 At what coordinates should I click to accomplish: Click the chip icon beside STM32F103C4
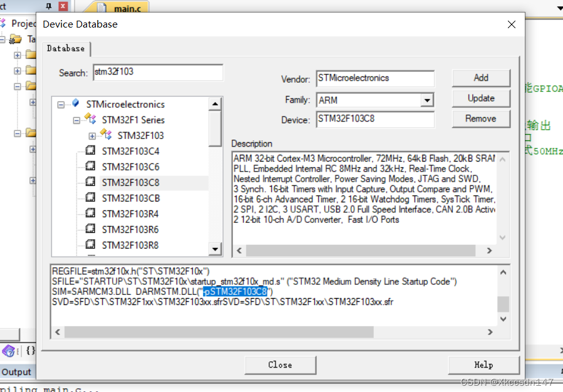[x=90, y=150]
